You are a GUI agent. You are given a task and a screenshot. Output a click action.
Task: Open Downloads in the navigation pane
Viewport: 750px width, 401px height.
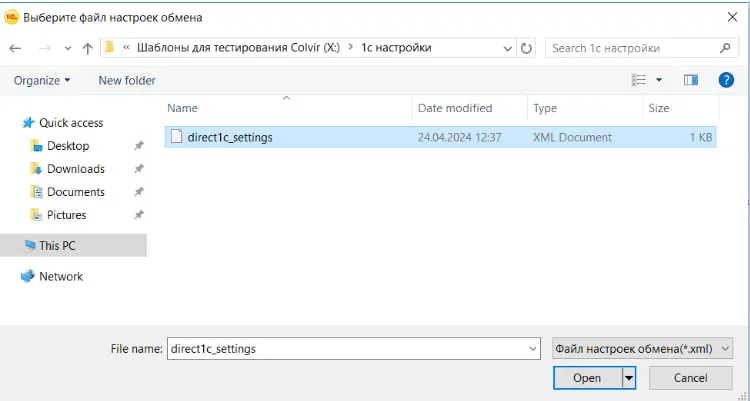click(x=75, y=169)
